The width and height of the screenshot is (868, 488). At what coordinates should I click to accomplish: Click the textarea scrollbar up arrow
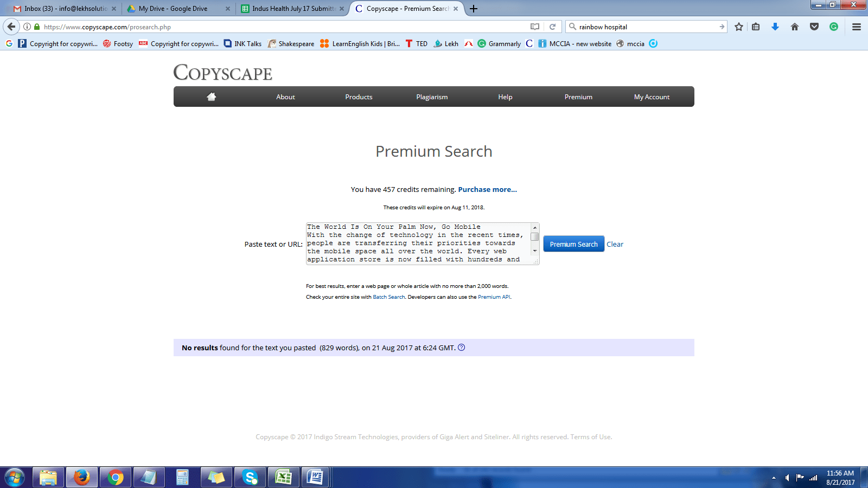click(x=535, y=228)
